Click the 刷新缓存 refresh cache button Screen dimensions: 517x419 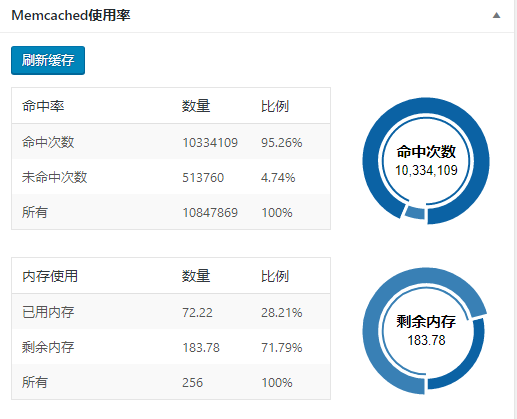click(48, 60)
